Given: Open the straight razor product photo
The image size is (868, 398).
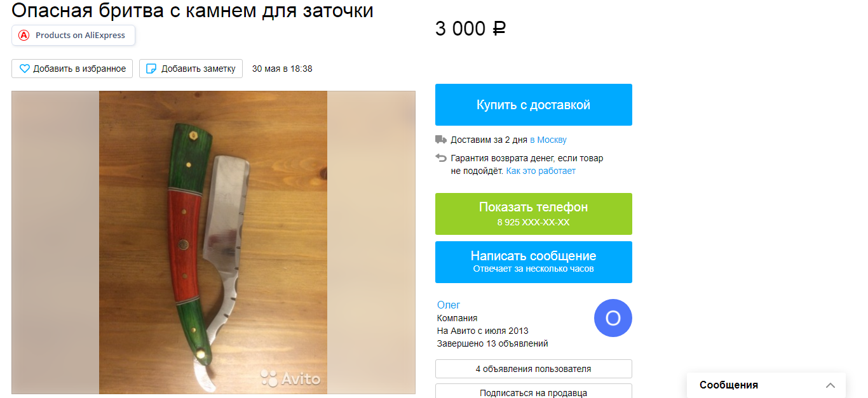Looking at the screenshot, I should pyautogui.click(x=214, y=242).
